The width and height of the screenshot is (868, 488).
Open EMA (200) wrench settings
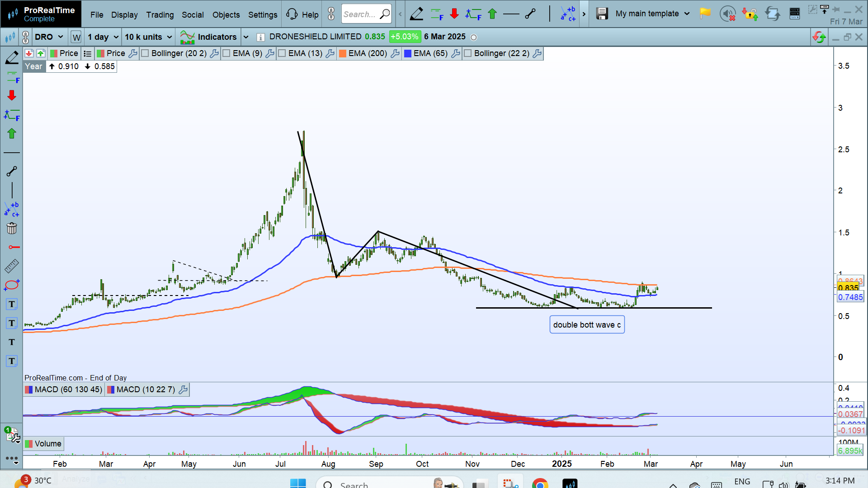pyautogui.click(x=395, y=53)
